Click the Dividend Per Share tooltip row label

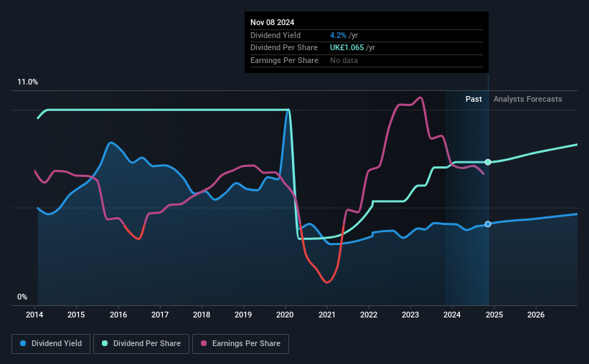(284, 48)
